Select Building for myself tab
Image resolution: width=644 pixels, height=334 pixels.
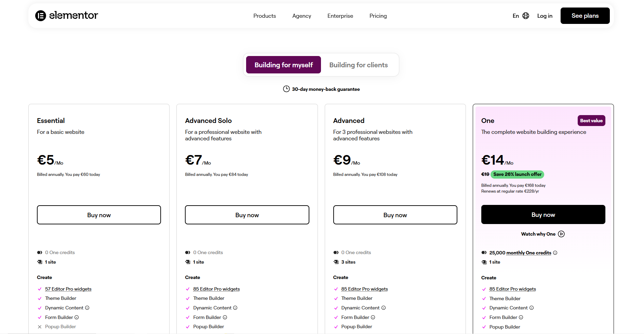283,65
